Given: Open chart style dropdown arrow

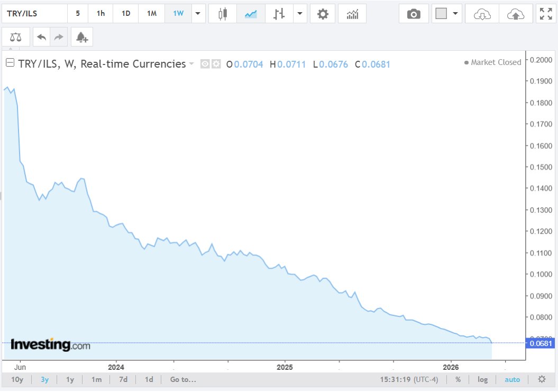Looking at the screenshot, I should pos(300,14).
